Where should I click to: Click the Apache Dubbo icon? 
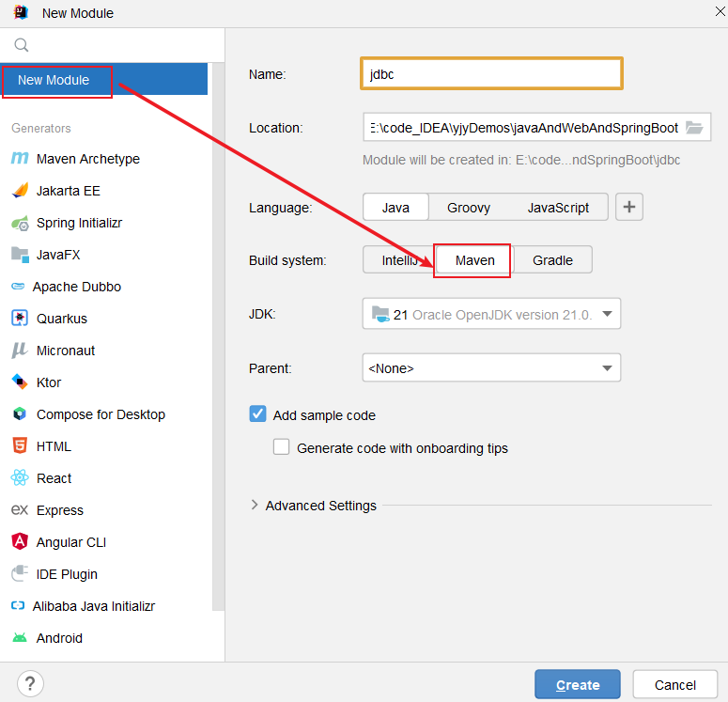pyautogui.click(x=18, y=287)
